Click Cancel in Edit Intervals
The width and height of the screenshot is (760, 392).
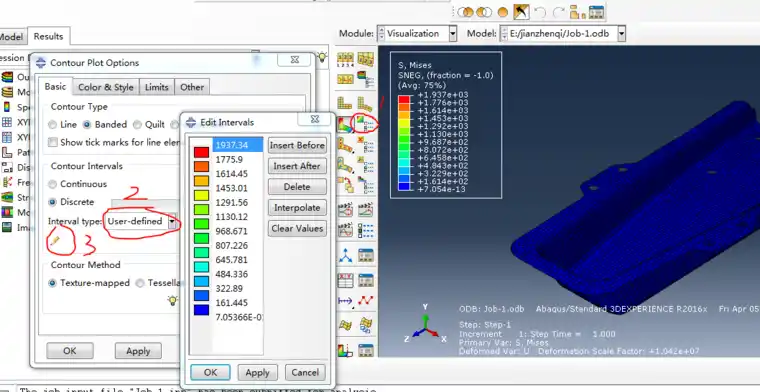[305, 372]
